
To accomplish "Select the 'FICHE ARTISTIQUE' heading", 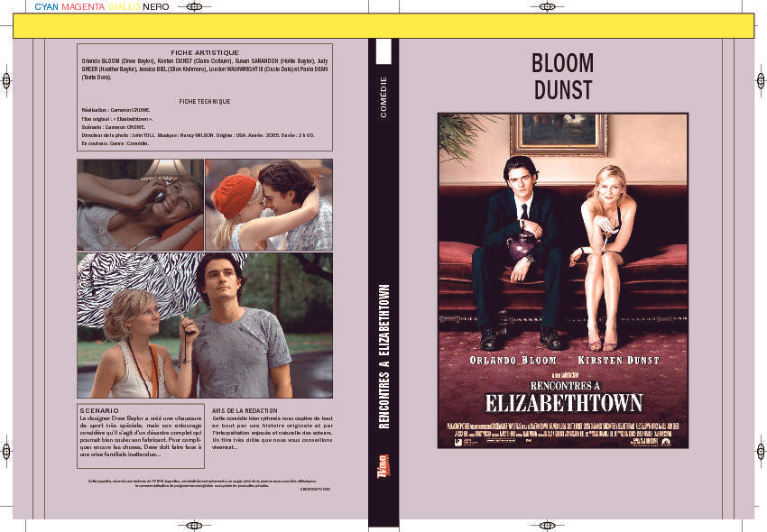I will [205, 52].
